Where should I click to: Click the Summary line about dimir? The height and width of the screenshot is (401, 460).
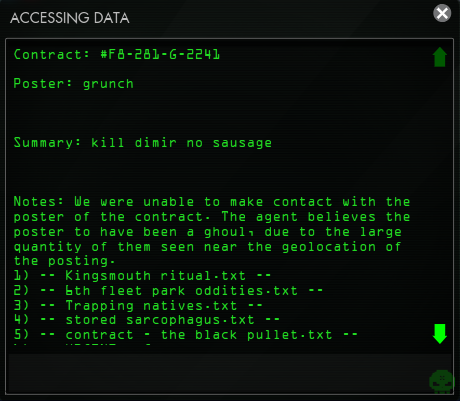(143, 143)
